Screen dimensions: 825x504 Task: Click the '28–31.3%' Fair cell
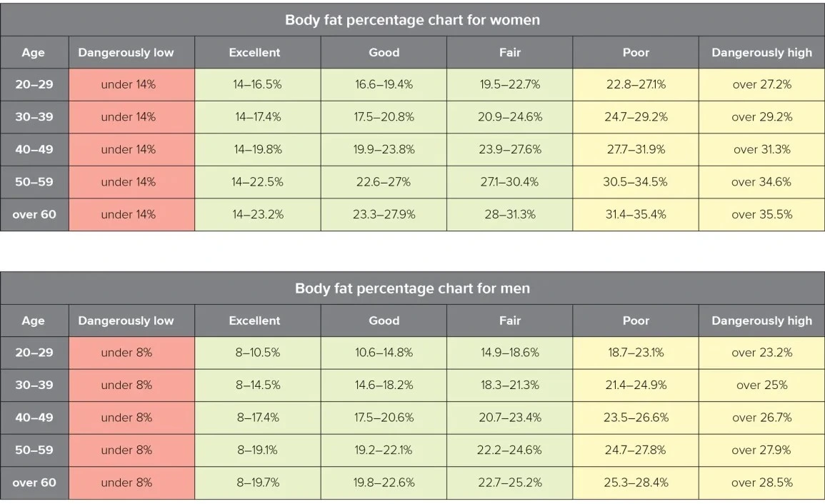[509, 214]
